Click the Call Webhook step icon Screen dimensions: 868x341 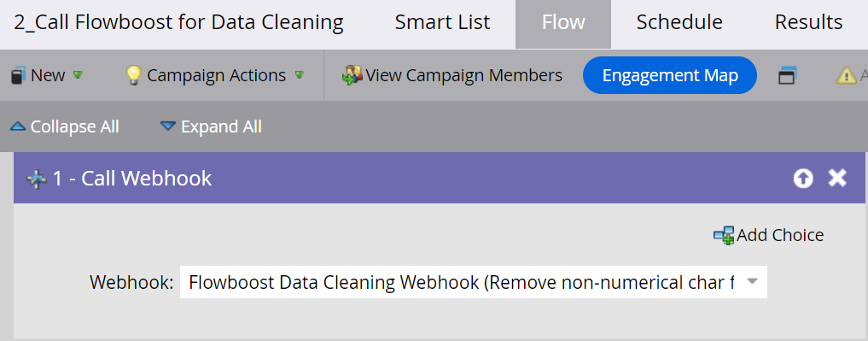37,179
